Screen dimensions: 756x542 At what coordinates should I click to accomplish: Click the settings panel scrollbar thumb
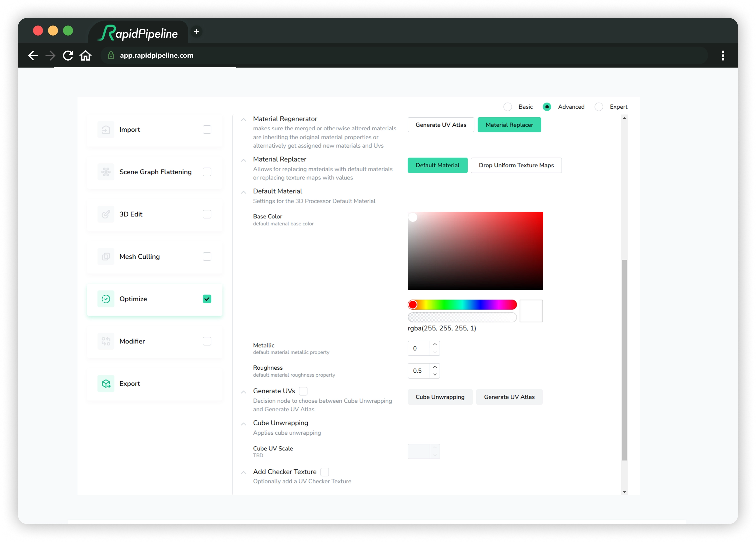tap(624, 360)
